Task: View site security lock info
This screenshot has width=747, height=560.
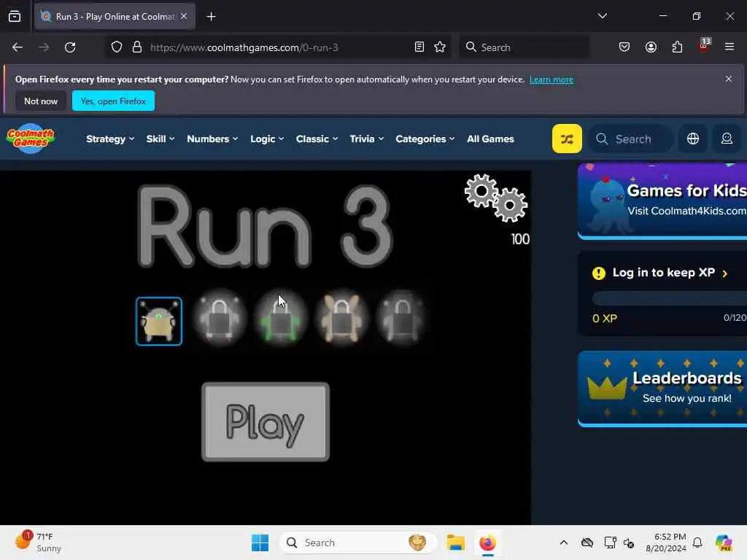Action: pyautogui.click(x=137, y=47)
